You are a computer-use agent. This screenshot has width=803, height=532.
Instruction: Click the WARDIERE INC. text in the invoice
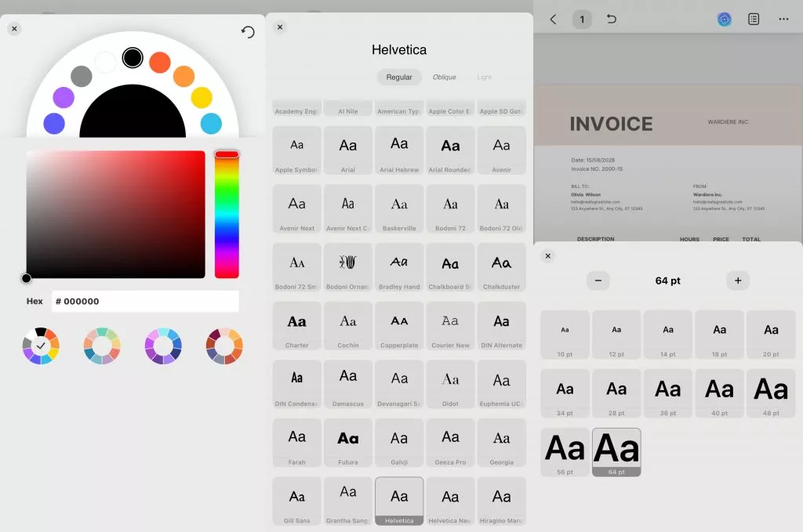tap(728, 121)
